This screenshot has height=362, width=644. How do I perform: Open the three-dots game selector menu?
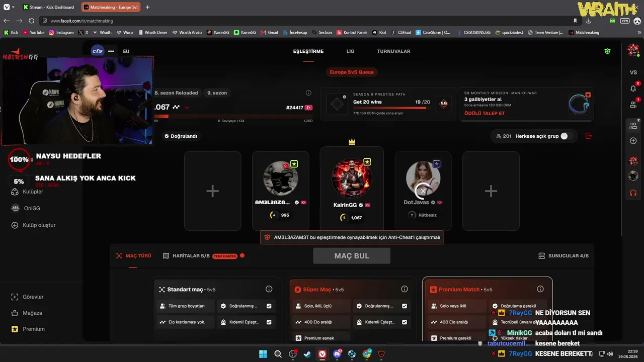pyautogui.click(x=111, y=51)
